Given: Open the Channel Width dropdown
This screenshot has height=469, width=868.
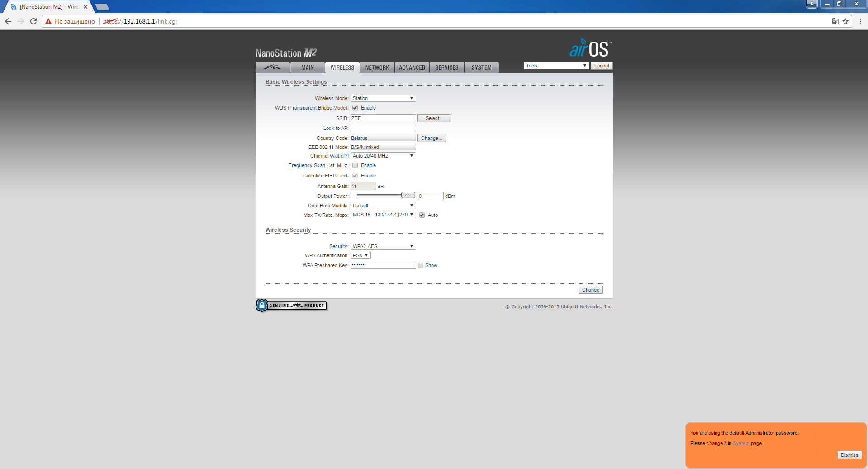Looking at the screenshot, I should (x=383, y=156).
